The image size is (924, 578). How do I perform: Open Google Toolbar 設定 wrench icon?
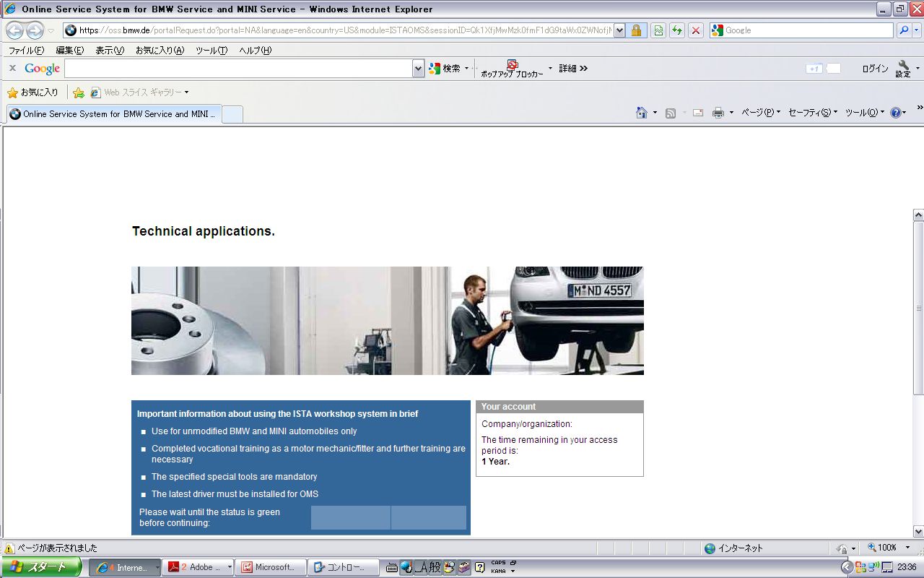pos(903,69)
